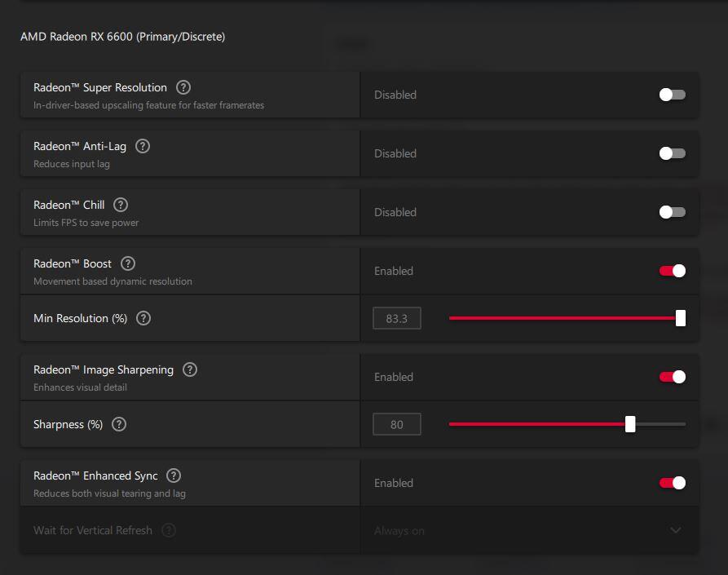
Task: Click 'Limits FPS to save power' description
Action: [x=86, y=223]
